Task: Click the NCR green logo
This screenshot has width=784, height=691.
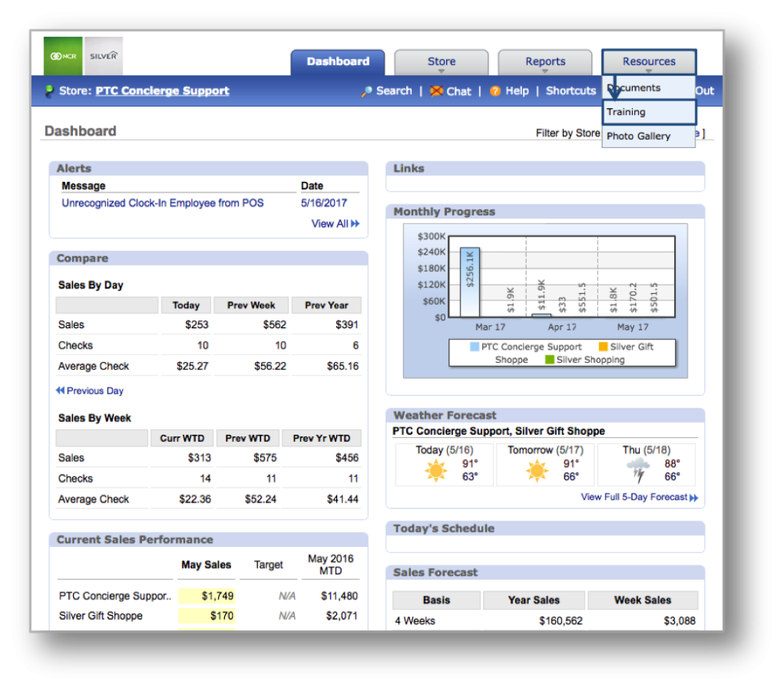Action: pos(63,56)
